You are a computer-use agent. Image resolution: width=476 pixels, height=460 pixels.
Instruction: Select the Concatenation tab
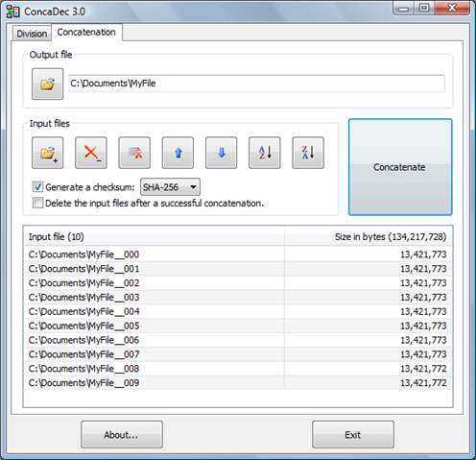coord(86,32)
